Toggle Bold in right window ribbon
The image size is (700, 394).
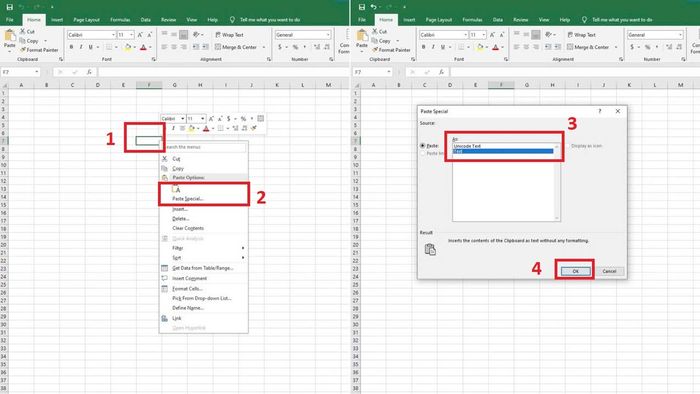click(424, 47)
